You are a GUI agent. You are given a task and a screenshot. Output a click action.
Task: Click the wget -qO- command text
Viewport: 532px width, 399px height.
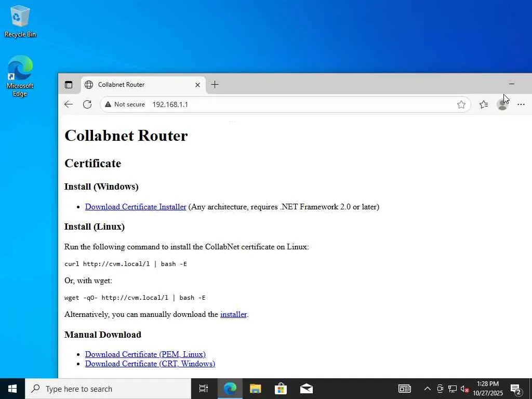tap(135, 298)
